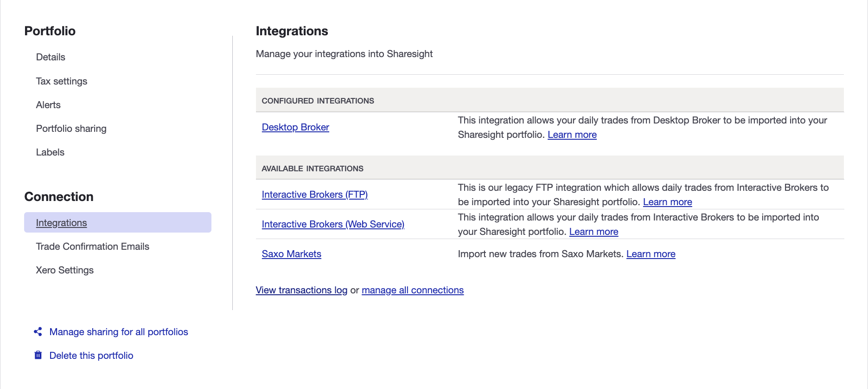The height and width of the screenshot is (389, 868).
Task: Click the share icon beside Manage sharing
Action: point(38,331)
